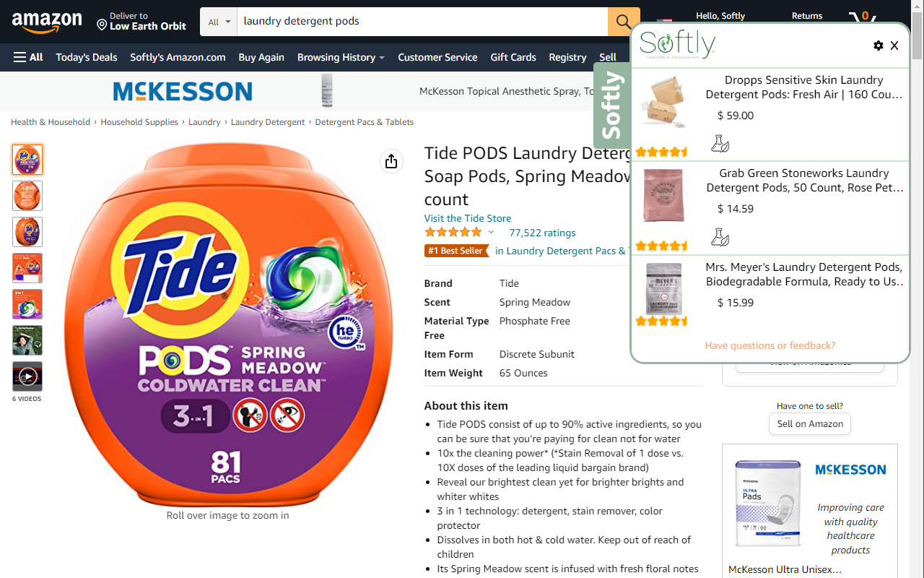Click the eco flask icon under Dropps
Viewport: 924px width, 578px height.
coord(720,144)
